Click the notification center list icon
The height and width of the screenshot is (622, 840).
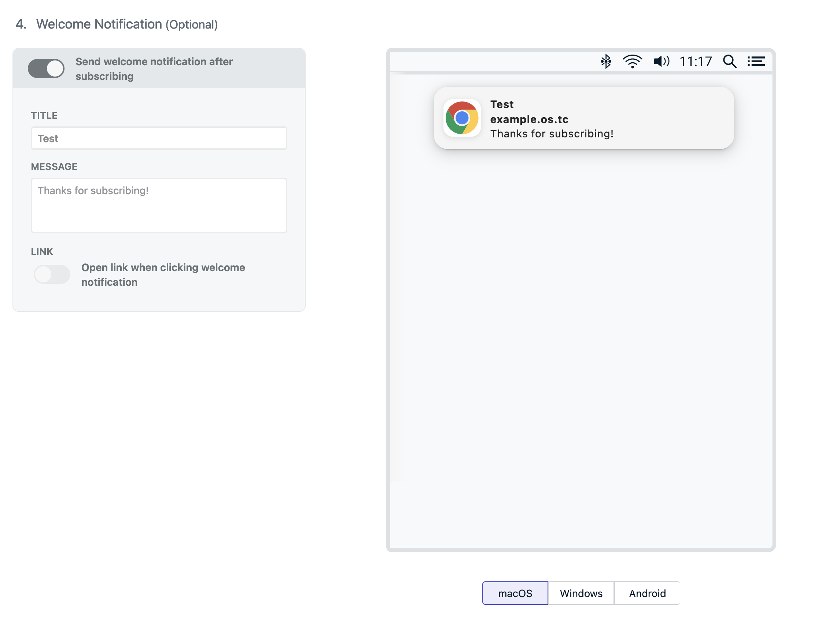point(756,62)
